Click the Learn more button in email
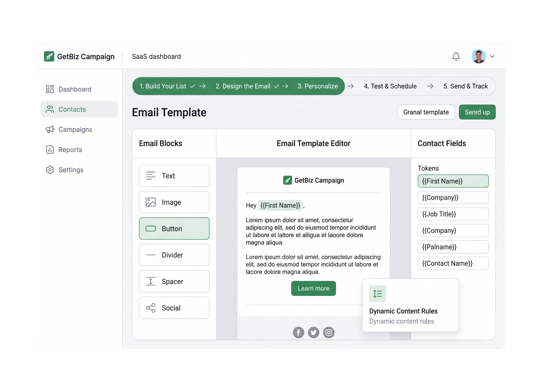The height and width of the screenshot is (392, 542). click(x=313, y=288)
